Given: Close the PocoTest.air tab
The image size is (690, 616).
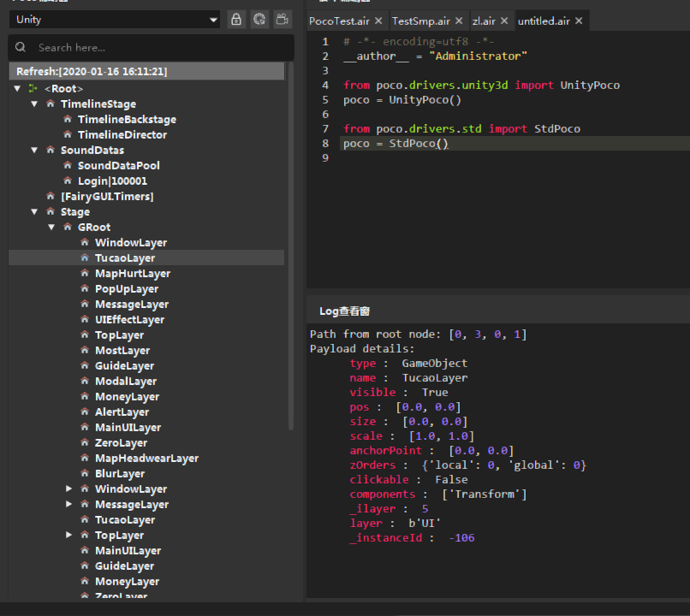Looking at the screenshot, I should pos(378,21).
